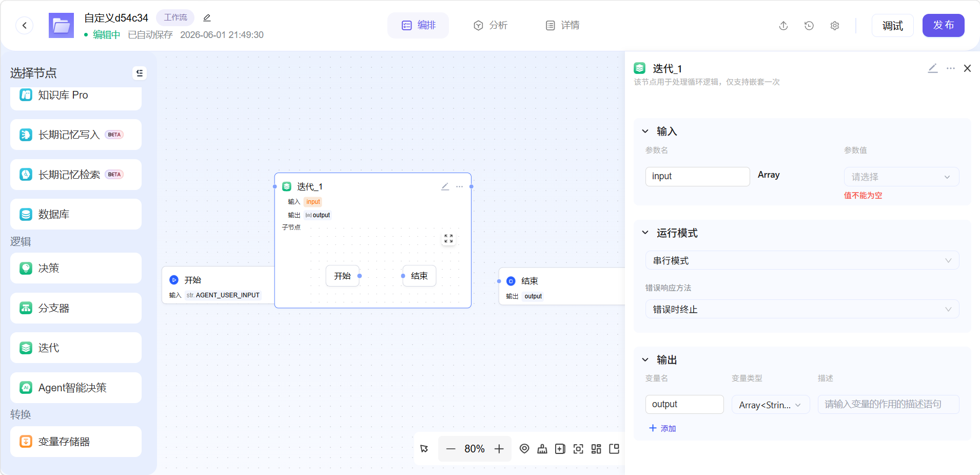Viewport: 980px width, 475px height.
Task: Add Agent智能决策 node
Action: pyautogui.click(x=76, y=388)
